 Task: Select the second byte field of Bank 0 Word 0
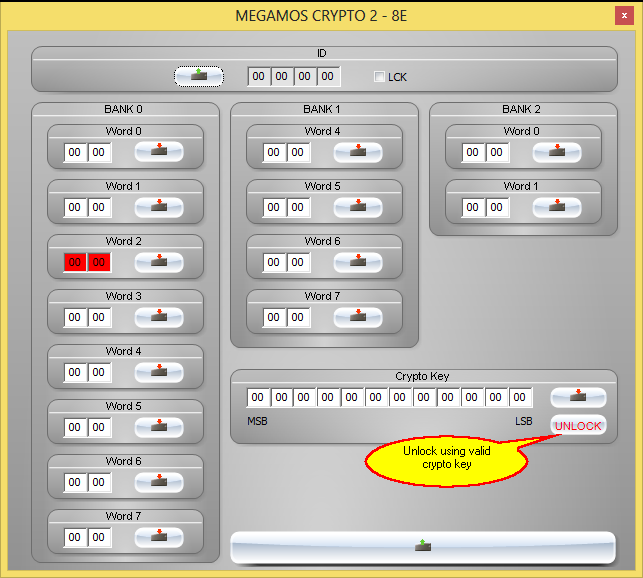click(x=99, y=152)
